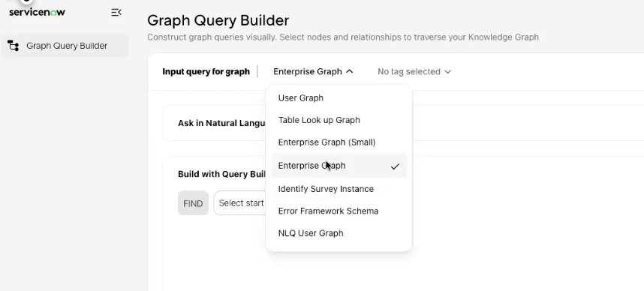Click the Build with Query Builder heading
This screenshot has height=291, width=644.
click(221, 174)
